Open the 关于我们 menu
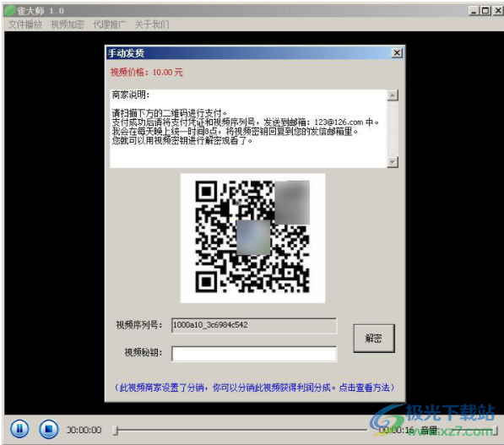504x445 pixels. tap(152, 24)
